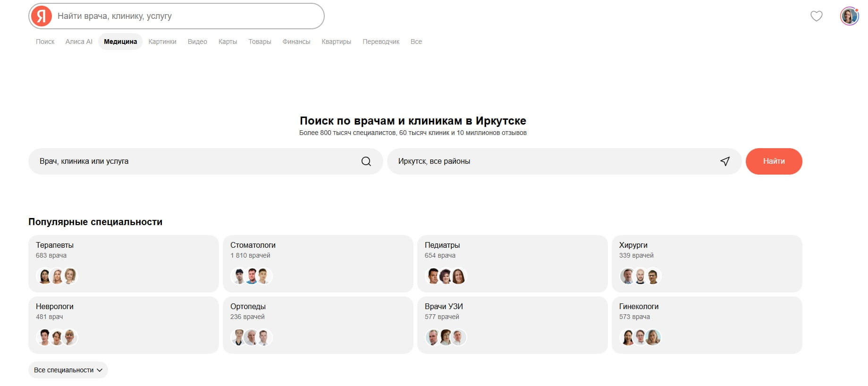Open the Алиса AI tab
Screen dimensions: 868x386
79,42
